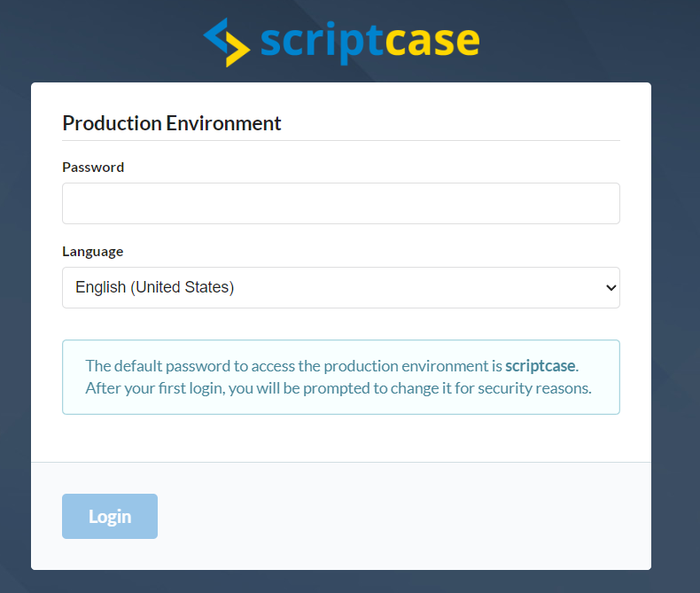The width and height of the screenshot is (700, 593).
Task: Click the "After your first login" notice line
Action: 338,388
